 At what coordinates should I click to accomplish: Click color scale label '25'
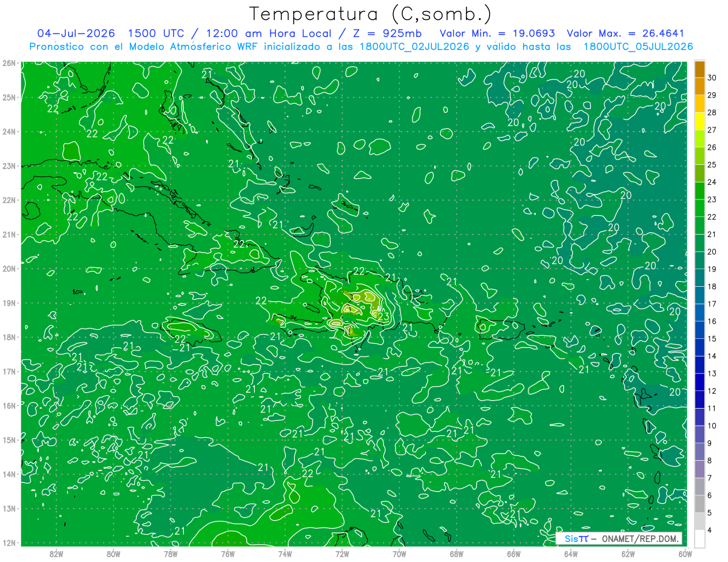[x=712, y=164]
